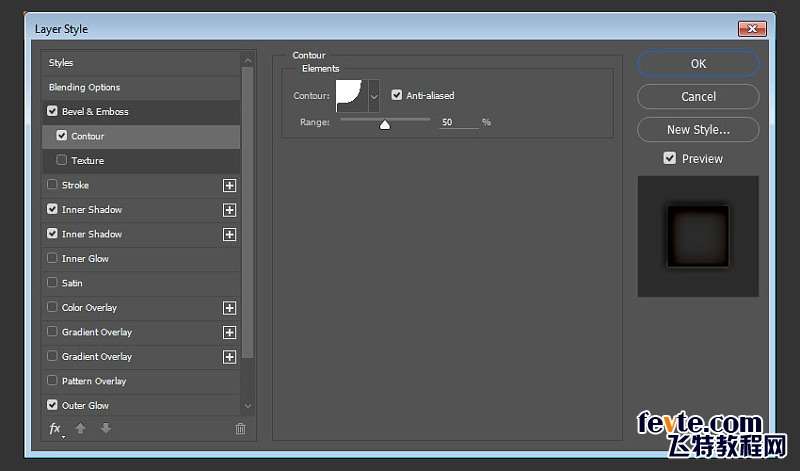Click plus icon on first Gradient Overlay
The height and width of the screenshot is (471, 800).
[x=230, y=332]
